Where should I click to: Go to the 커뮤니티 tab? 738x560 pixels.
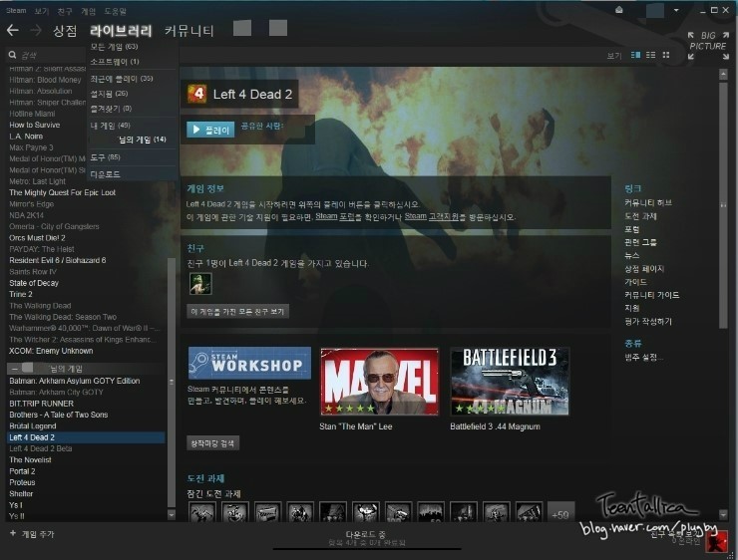coord(189,31)
